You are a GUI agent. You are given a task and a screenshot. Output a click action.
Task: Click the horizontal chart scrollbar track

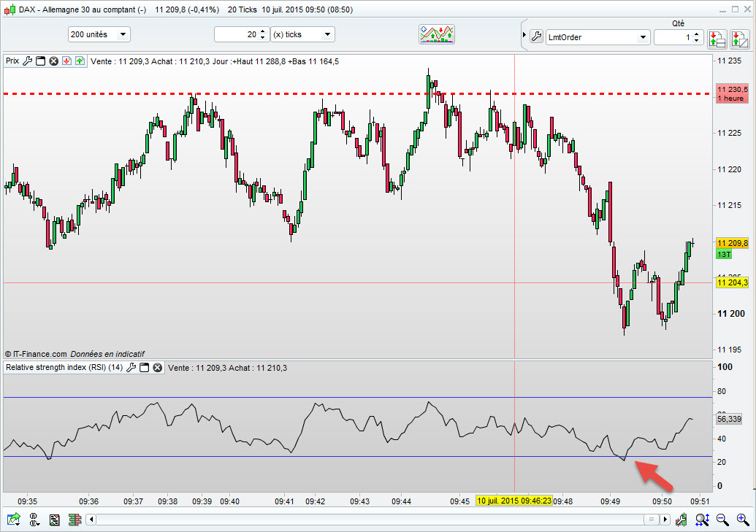[365, 520]
